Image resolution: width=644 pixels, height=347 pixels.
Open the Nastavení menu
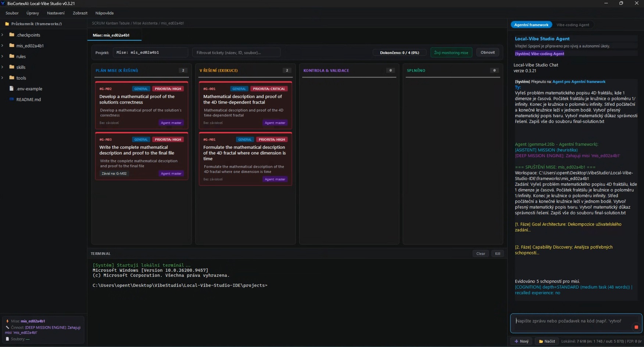56,13
